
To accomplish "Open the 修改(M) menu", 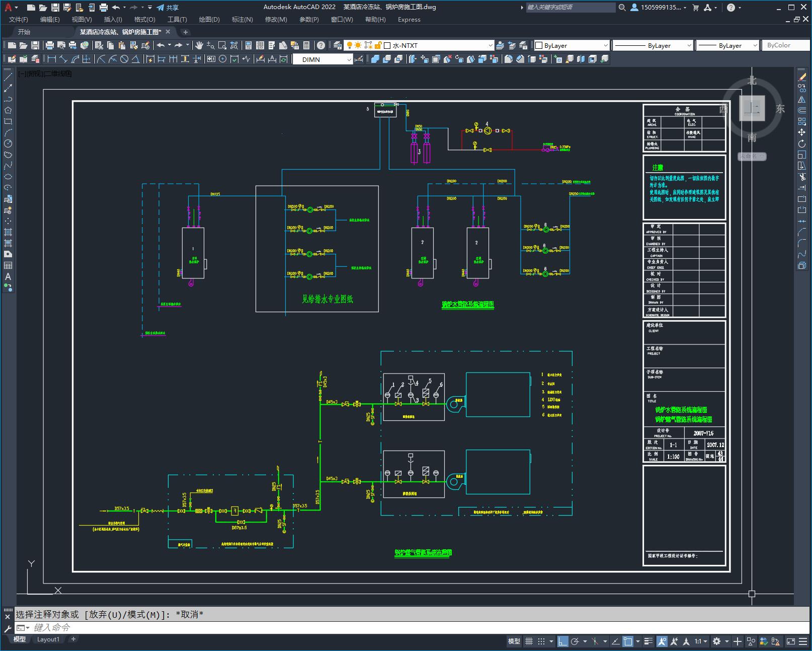I will (x=276, y=20).
